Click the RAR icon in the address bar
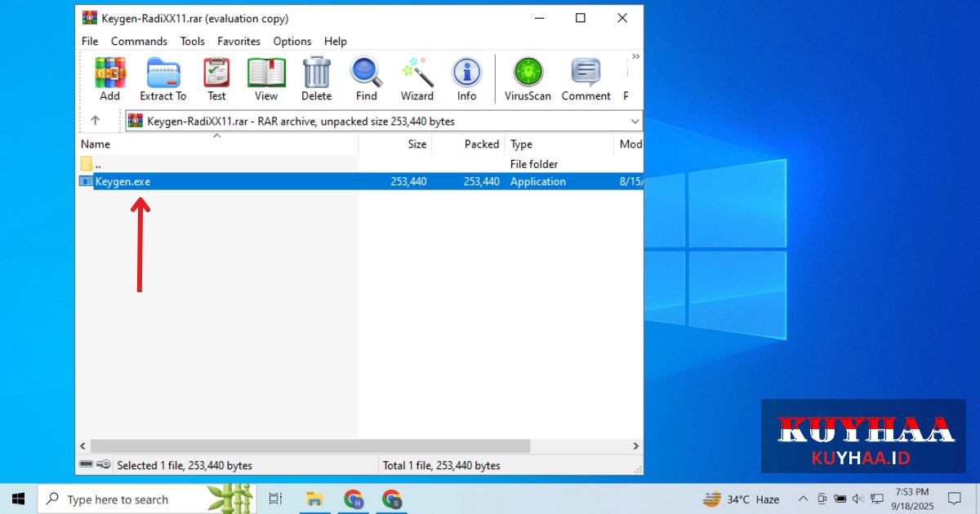The image size is (980, 514). (136, 122)
